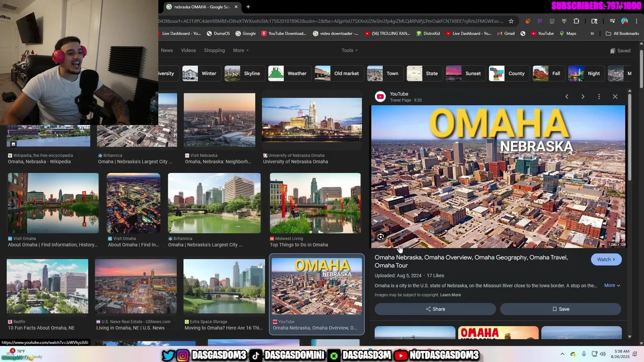Go to previous image in preview panel

[x=567, y=97]
